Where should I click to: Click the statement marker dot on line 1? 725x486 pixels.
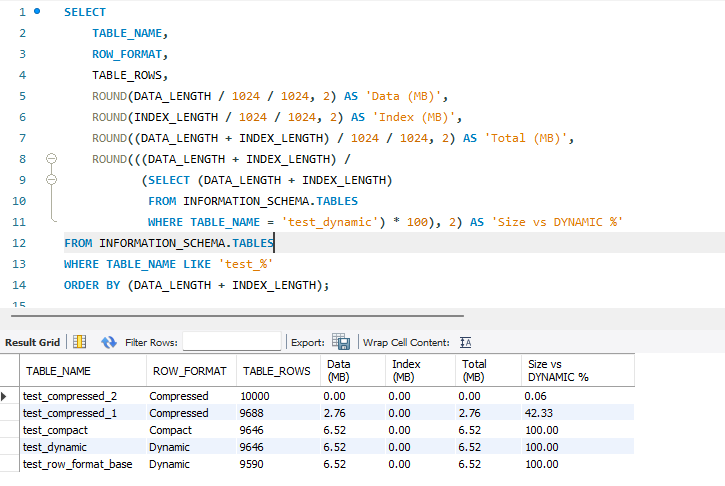37,12
